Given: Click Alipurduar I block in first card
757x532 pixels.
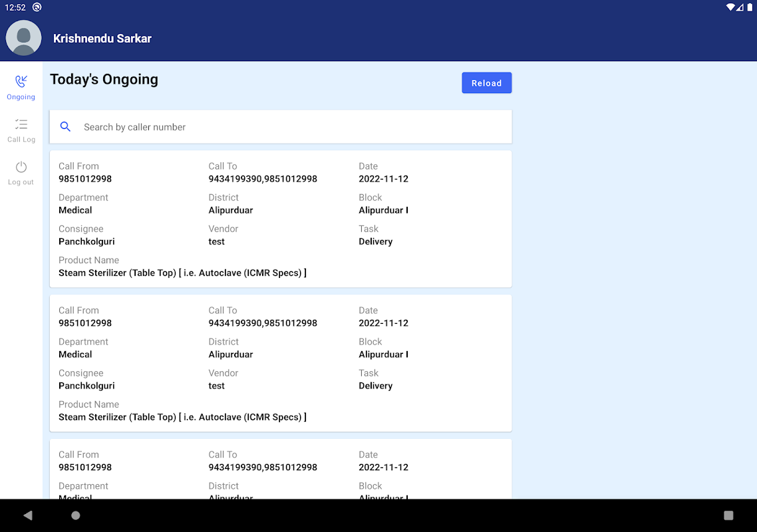Looking at the screenshot, I should click(x=383, y=210).
